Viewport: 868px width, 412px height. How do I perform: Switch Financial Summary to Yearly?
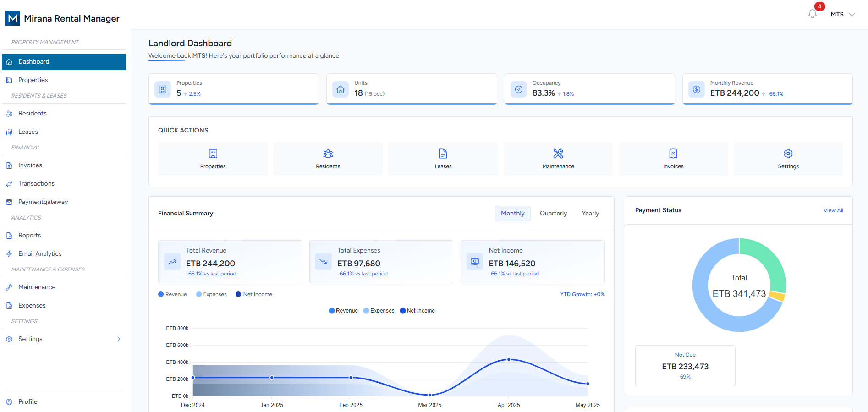coord(590,214)
